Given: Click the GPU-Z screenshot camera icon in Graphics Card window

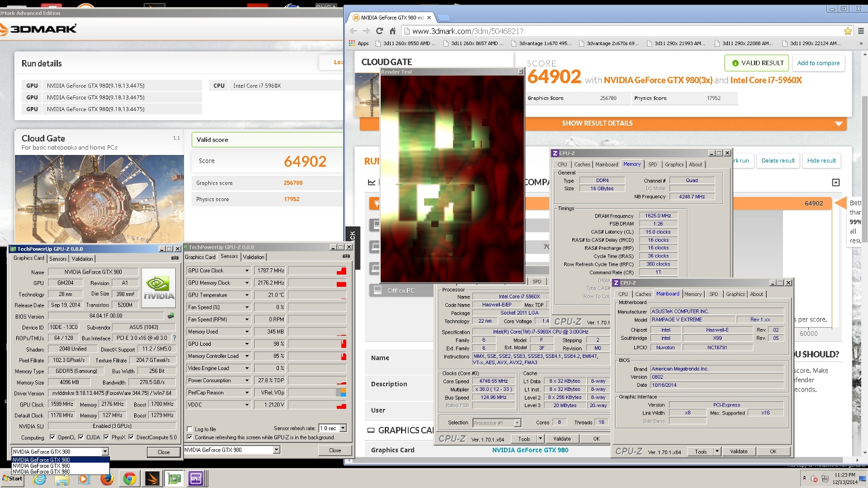Looking at the screenshot, I should coord(175,258).
